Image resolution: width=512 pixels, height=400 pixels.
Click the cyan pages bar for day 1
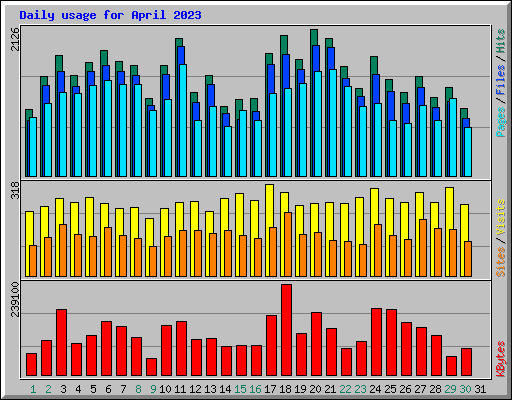pyautogui.click(x=33, y=147)
